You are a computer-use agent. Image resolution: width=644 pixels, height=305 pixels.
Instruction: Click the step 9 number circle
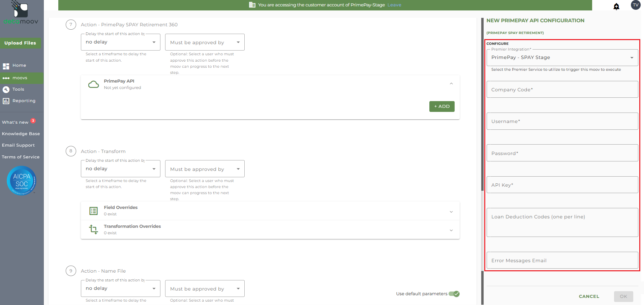coord(71,271)
